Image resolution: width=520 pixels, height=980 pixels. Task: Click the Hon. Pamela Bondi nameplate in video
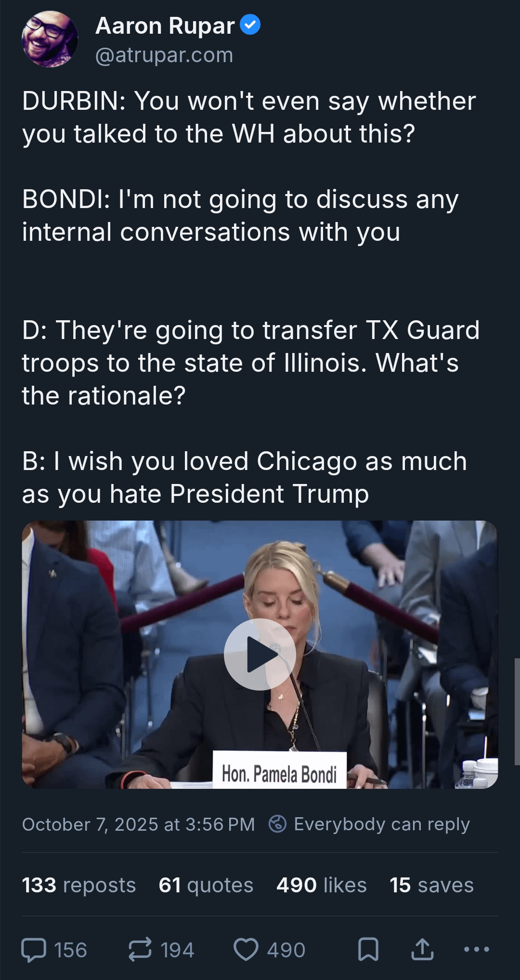[279, 770]
